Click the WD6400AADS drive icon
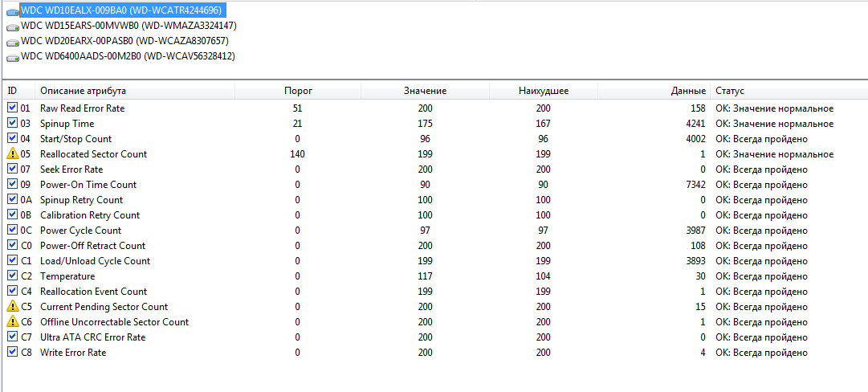The height and width of the screenshot is (392, 868). tap(12, 56)
